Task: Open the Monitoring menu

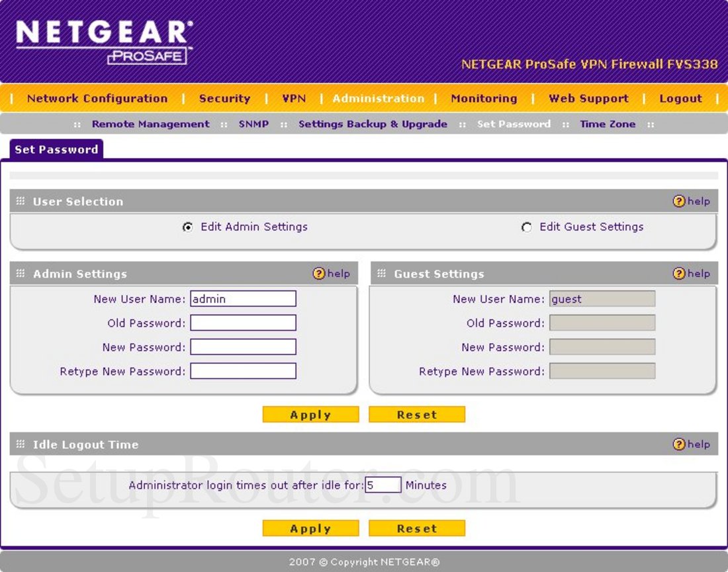Action: coord(484,99)
